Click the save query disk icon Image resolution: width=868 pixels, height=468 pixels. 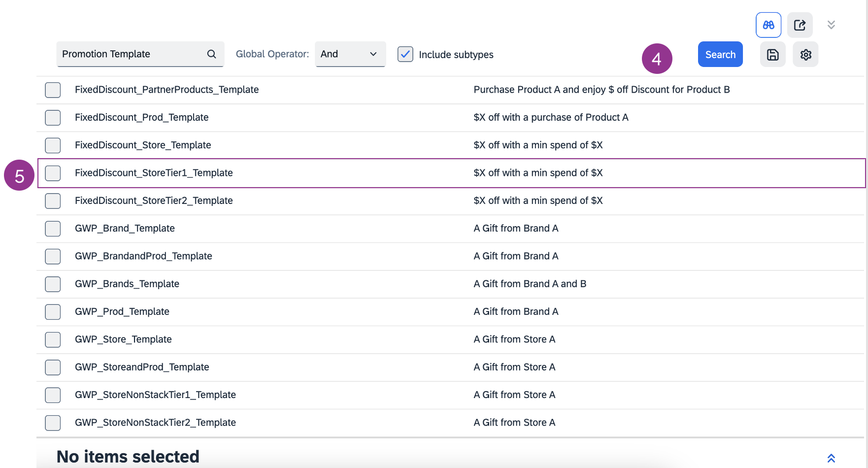click(x=772, y=55)
